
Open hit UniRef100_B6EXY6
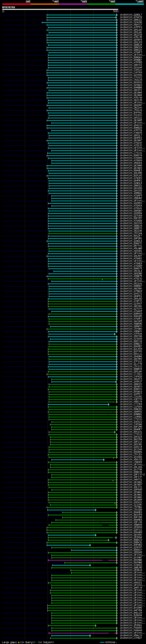(x=131, y=341)
